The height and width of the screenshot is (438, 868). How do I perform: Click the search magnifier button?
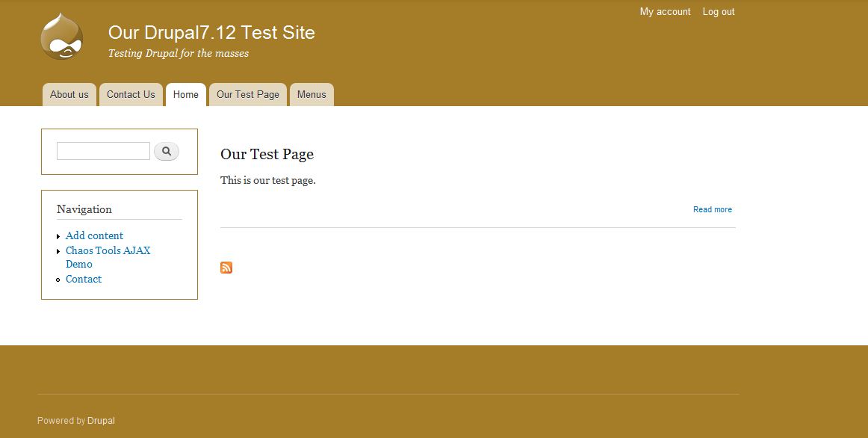[x=167, y=152]
